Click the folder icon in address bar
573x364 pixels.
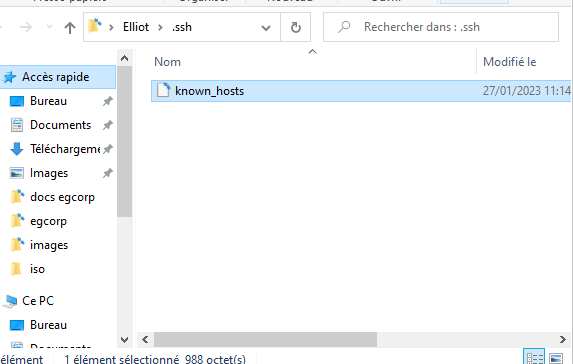95,26
